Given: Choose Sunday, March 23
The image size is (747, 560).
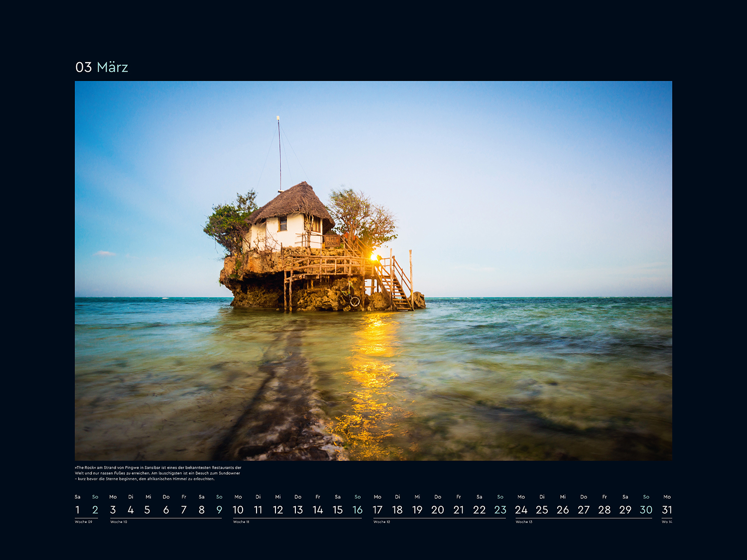Looking at the screenshot, I should (500, 510).
